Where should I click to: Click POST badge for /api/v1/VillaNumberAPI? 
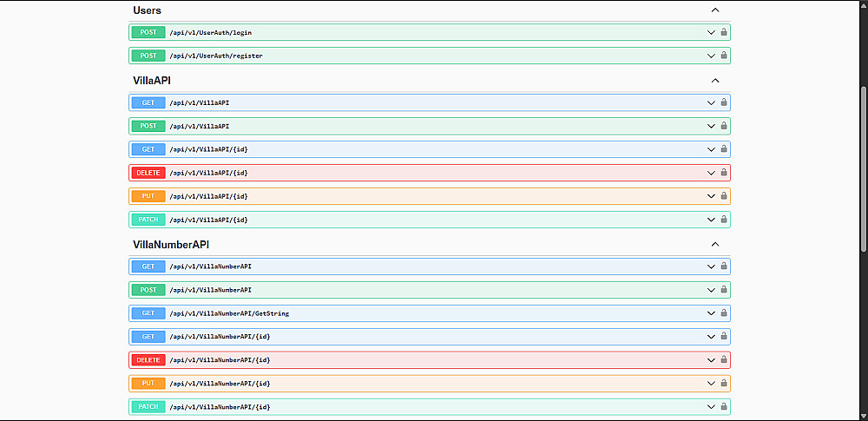pyautogui.click(x=148, y=290)
